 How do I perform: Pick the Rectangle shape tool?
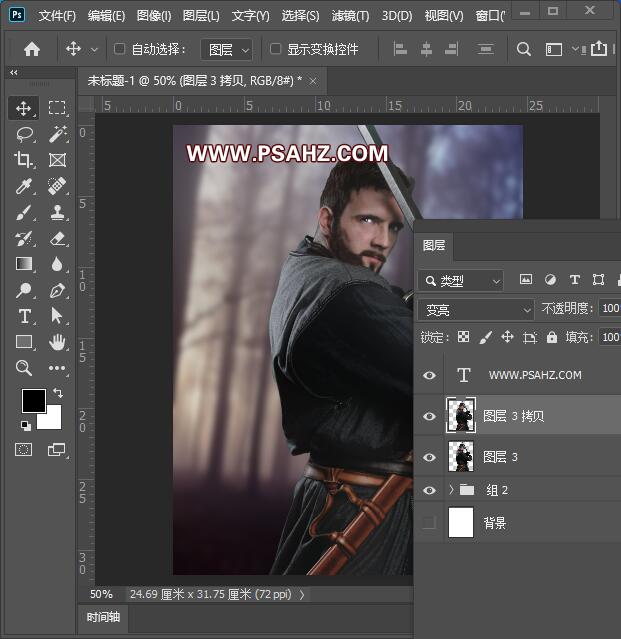(24, 342)
